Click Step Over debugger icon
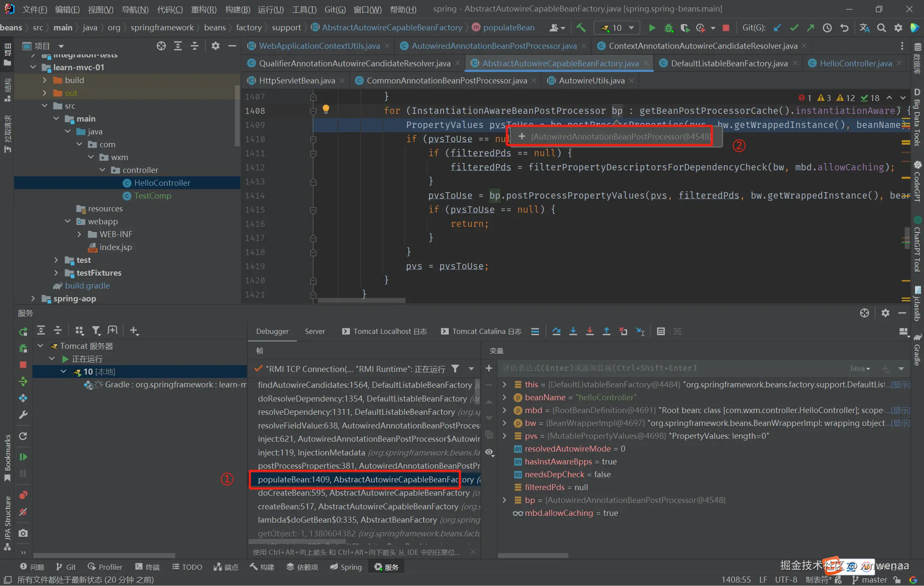Screen dimensions: 924x586 coord(556,331)
